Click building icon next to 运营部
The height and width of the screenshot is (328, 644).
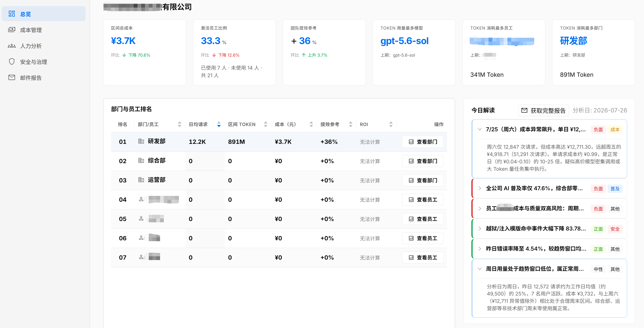[141, 180]
